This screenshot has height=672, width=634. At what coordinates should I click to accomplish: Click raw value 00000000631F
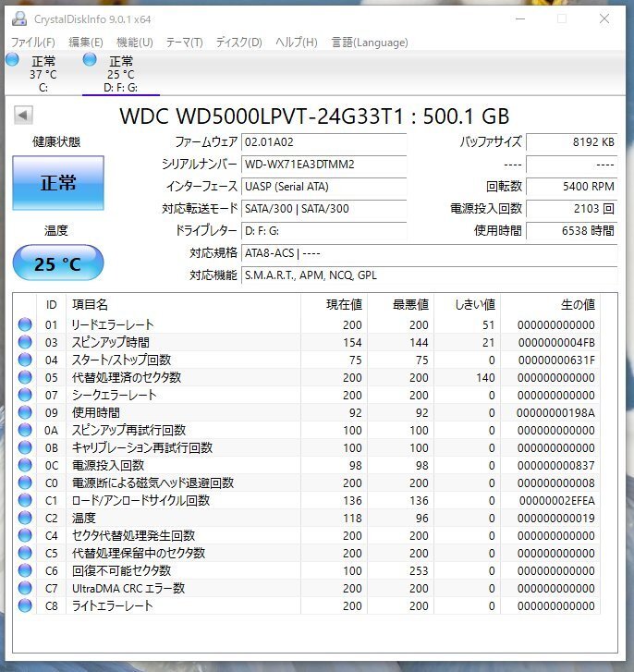click(x=556, y=360)
